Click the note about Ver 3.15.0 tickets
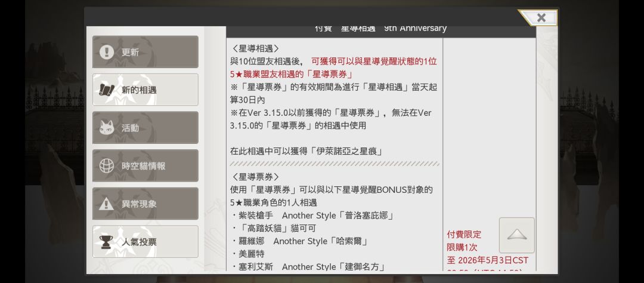Image resolution: width=644 pixels, height=283 pixels. [x=330, y=119]
